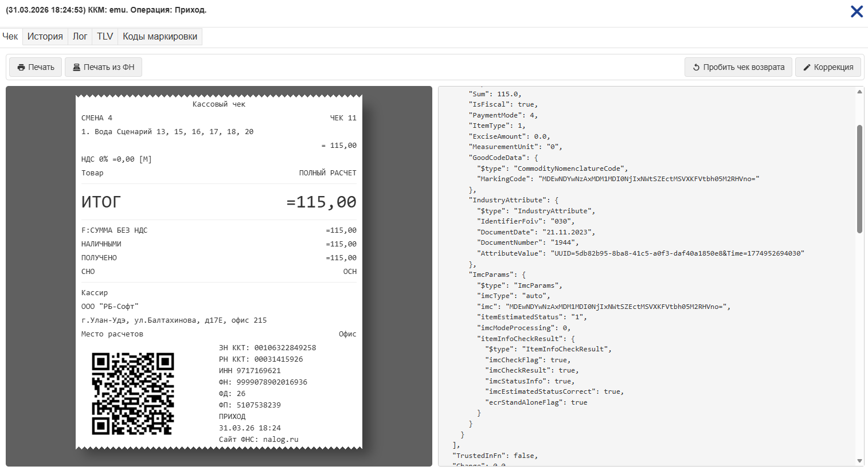Click the JSON panel vertical scrollbar thumb
Viewport: 868px width, 474px height.
(859, 179)
